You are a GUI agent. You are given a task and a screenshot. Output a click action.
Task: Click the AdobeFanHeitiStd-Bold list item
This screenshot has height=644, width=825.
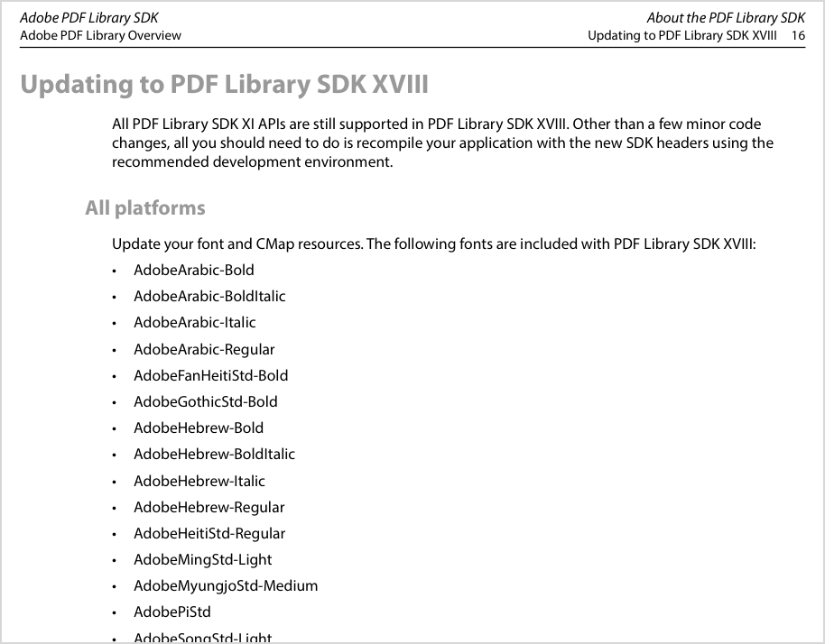(211, 376)
